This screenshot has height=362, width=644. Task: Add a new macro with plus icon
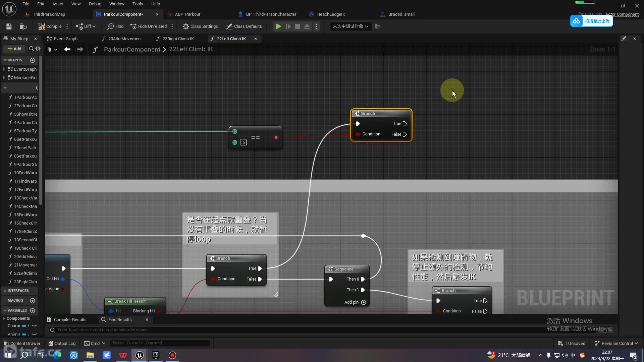coord(33,301)
